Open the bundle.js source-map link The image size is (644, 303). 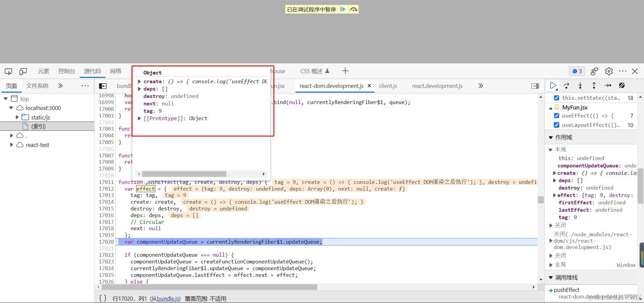pos(168,298)
